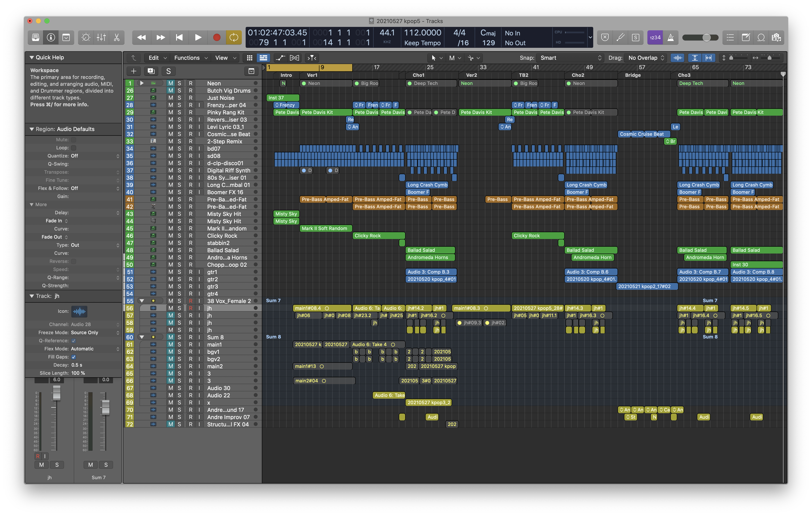
Task: Click the global Solo S button above the track headers
Action: tap(168, 71)
